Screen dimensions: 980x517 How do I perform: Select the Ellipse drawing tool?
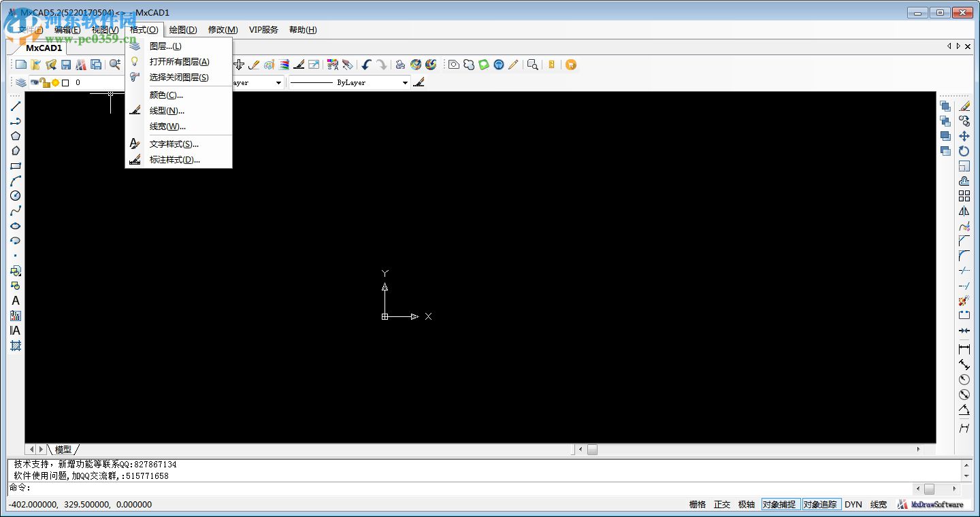pos(15,226)
